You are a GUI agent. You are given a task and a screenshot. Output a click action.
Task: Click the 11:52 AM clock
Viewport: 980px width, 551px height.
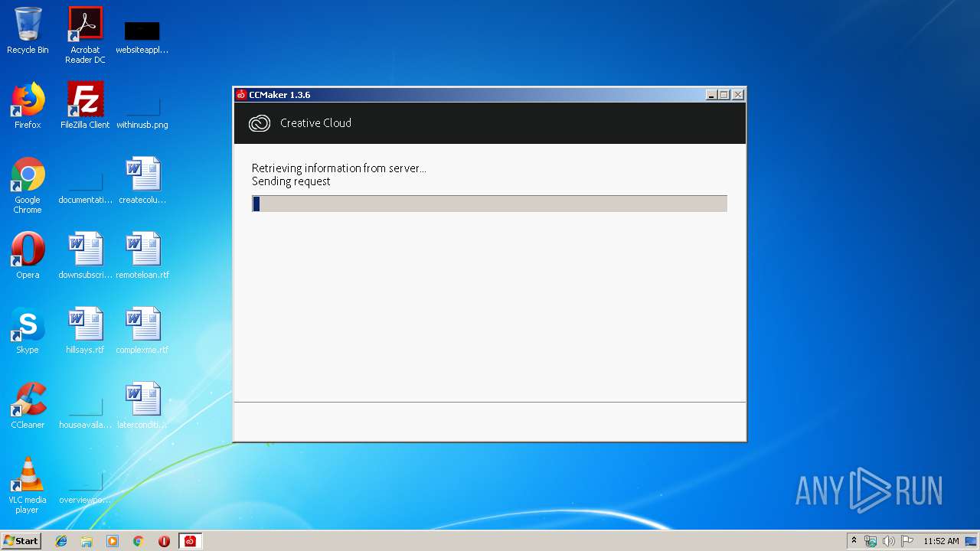click(941, 541)
